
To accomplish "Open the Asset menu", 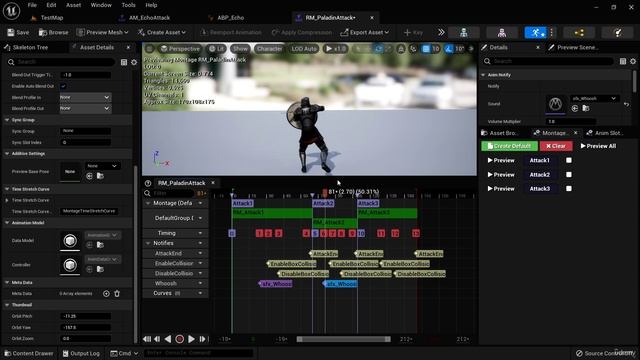I will pos(73,5).
